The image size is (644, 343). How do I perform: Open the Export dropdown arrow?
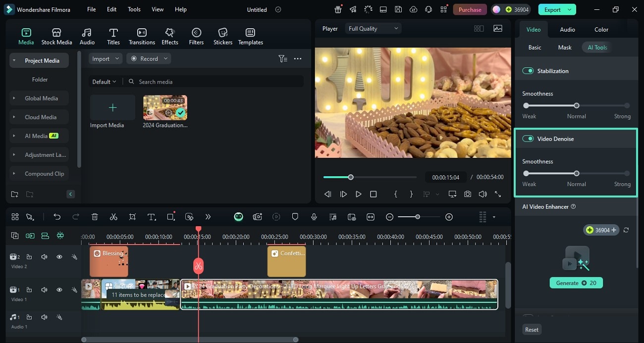(570, 9)
